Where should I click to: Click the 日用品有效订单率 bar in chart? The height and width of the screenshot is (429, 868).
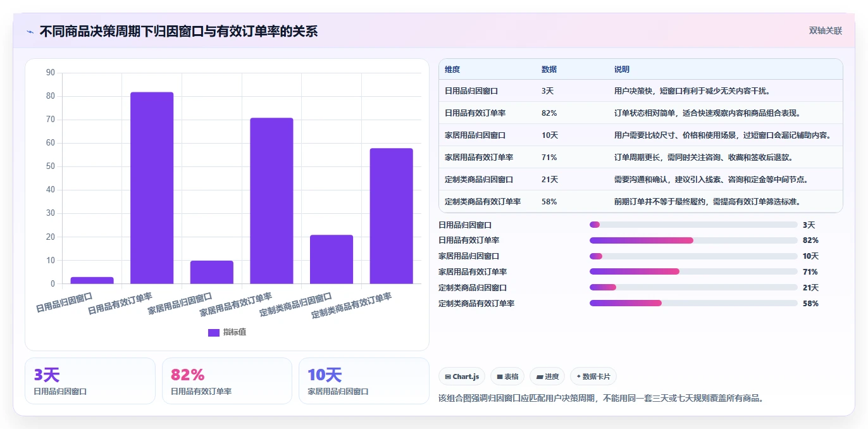click(x=152, y=188)
